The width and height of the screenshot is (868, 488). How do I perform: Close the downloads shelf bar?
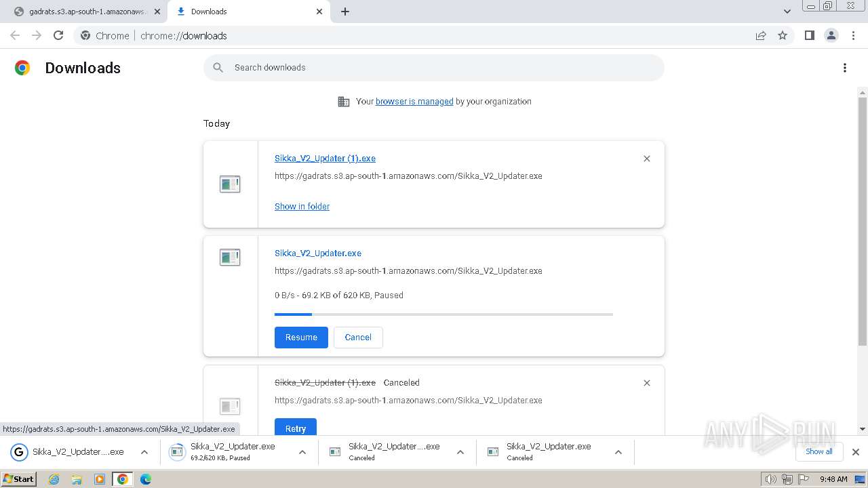pyautogui.click(x=856, y=452)
